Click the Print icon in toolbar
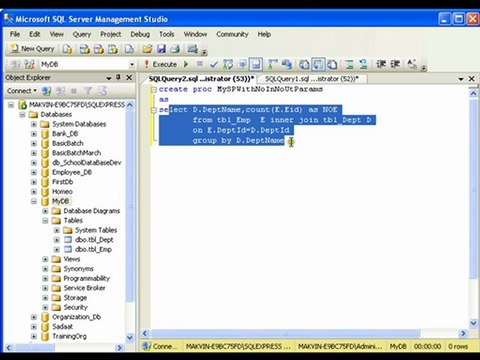The height and width of the screenshot is (360, 480). [x=175, y=49]
